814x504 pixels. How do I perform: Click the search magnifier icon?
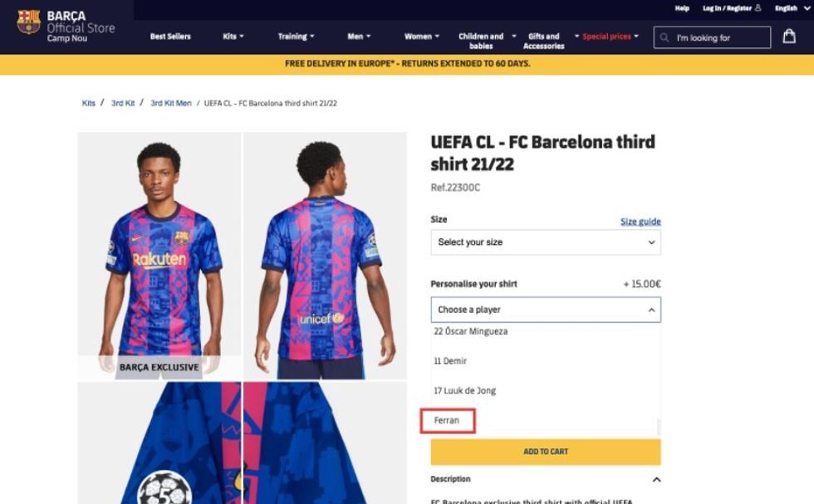tap(664, 37)
